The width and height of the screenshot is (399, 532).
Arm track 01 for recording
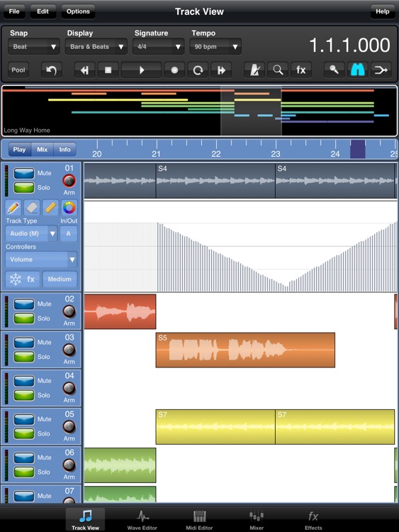tap(69, 181)
